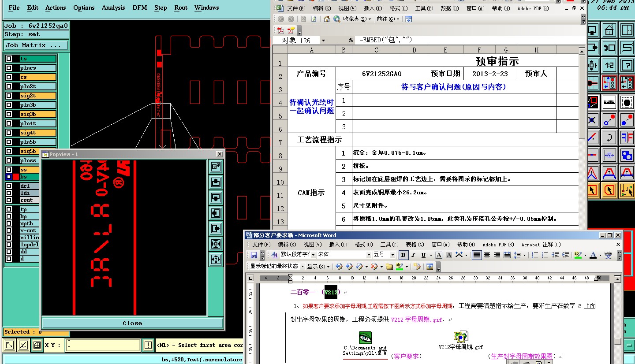Select the 1:2 zoom scale icon
635x364 pixels.
[x=609, y=65]
